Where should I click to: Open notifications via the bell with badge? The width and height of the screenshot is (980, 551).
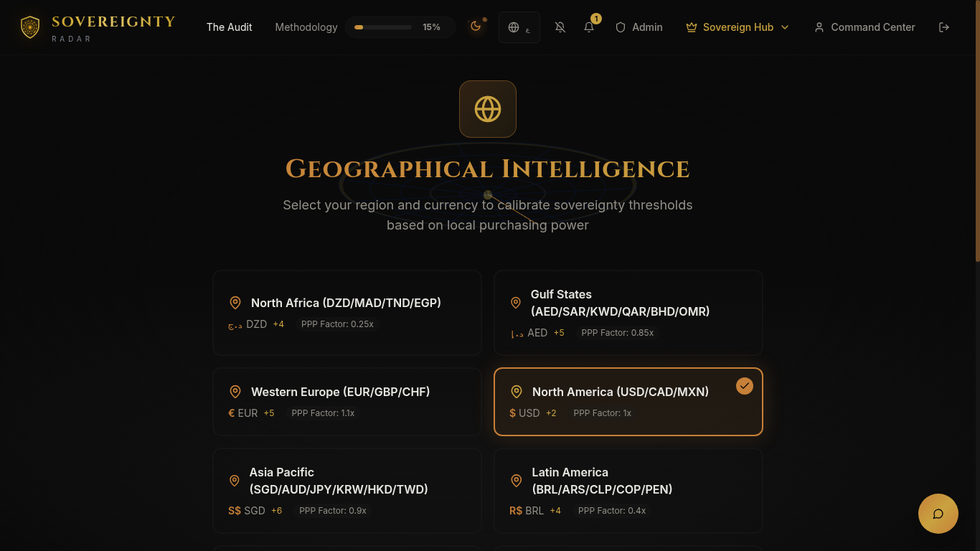coord(588,27)
